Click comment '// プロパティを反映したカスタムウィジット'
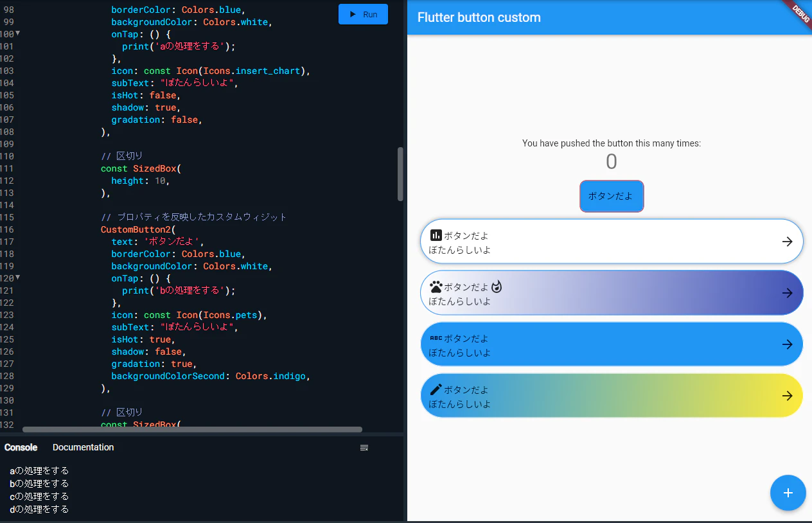 194,217
